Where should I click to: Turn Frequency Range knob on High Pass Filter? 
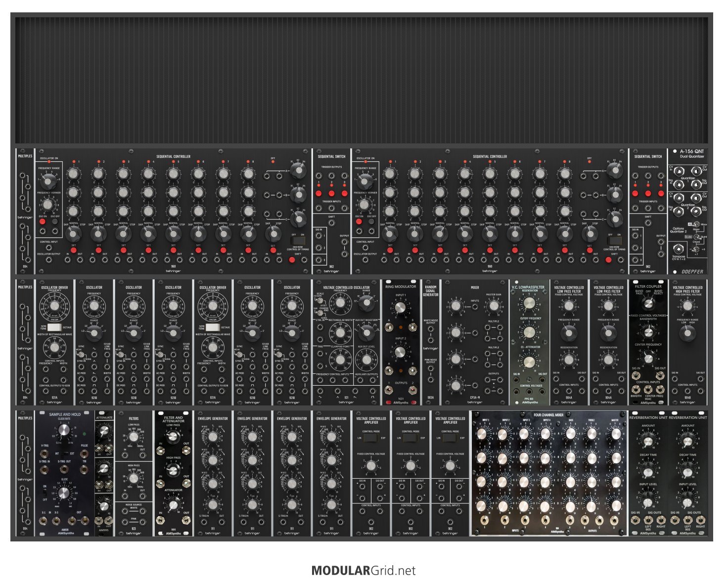click(x=687, y=334)
